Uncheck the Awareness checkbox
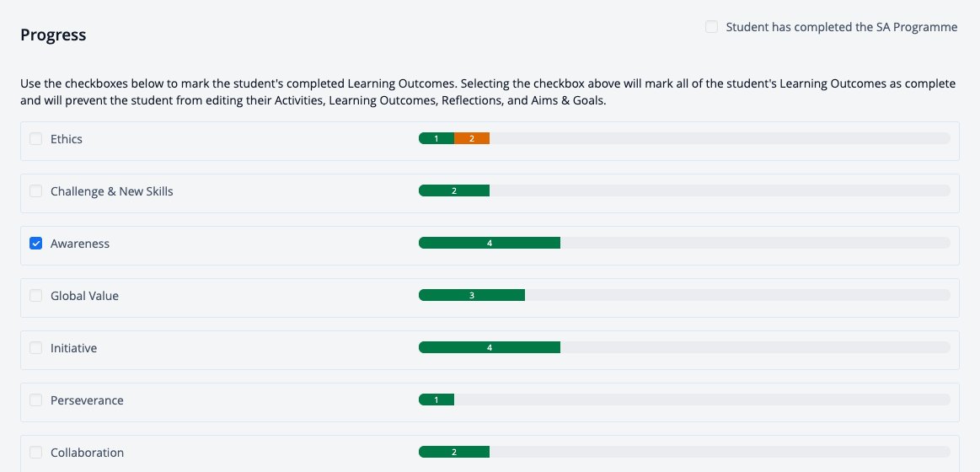The width and height of the screenshot is (980, 472). (36, 244)
